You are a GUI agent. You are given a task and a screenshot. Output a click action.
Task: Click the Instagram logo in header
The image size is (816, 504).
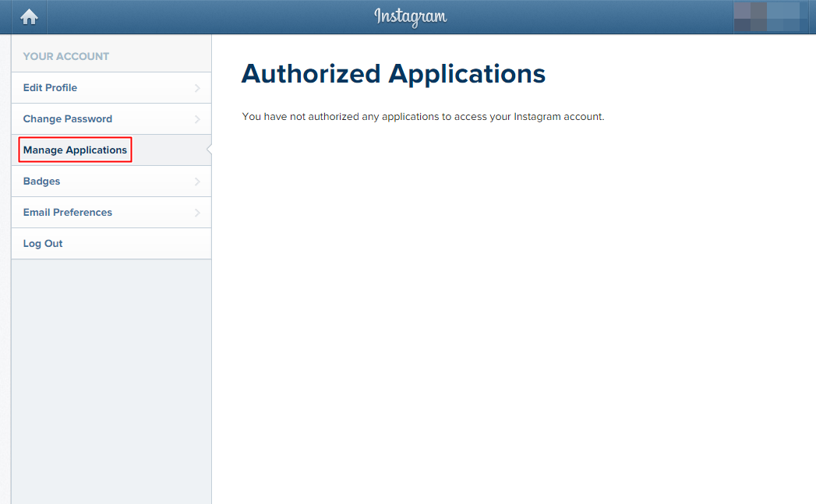pos(410,17)
